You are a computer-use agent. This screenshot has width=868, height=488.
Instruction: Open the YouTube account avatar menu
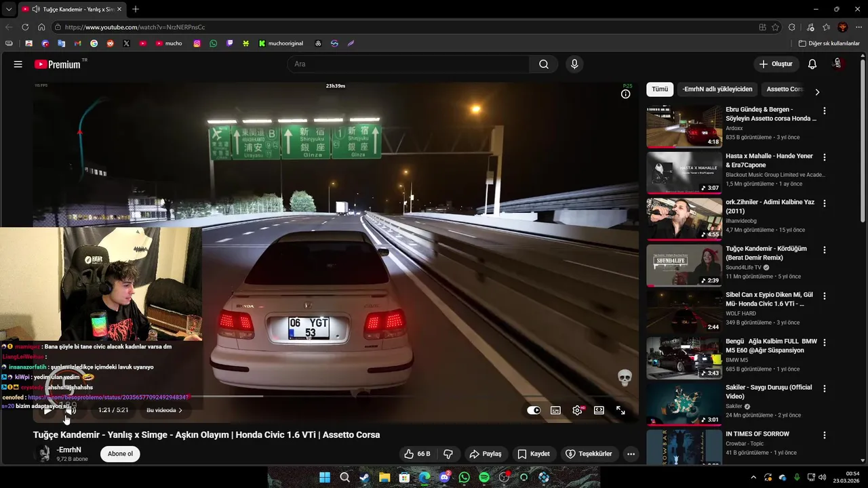pos(837,64)
